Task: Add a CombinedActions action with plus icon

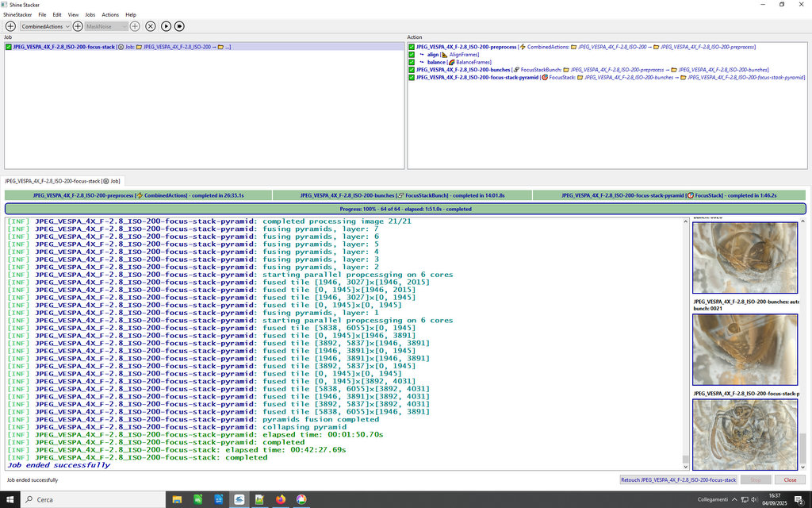Action: [x=78, y=26]
